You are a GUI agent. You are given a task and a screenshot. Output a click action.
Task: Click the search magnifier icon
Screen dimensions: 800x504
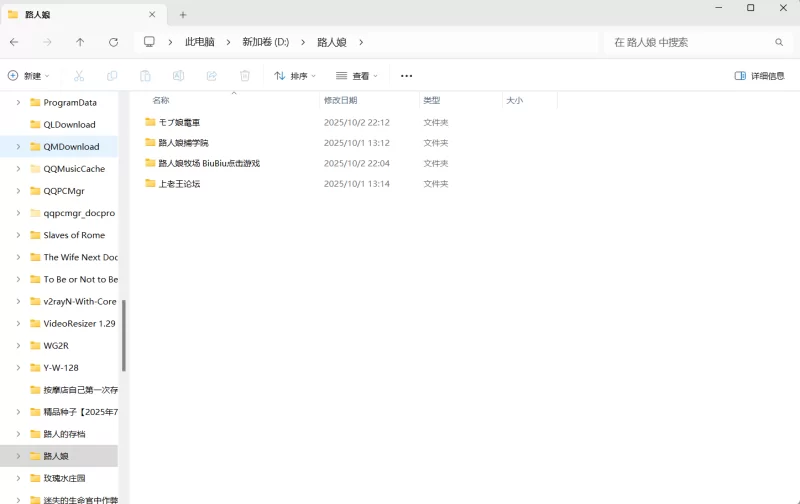779,42
